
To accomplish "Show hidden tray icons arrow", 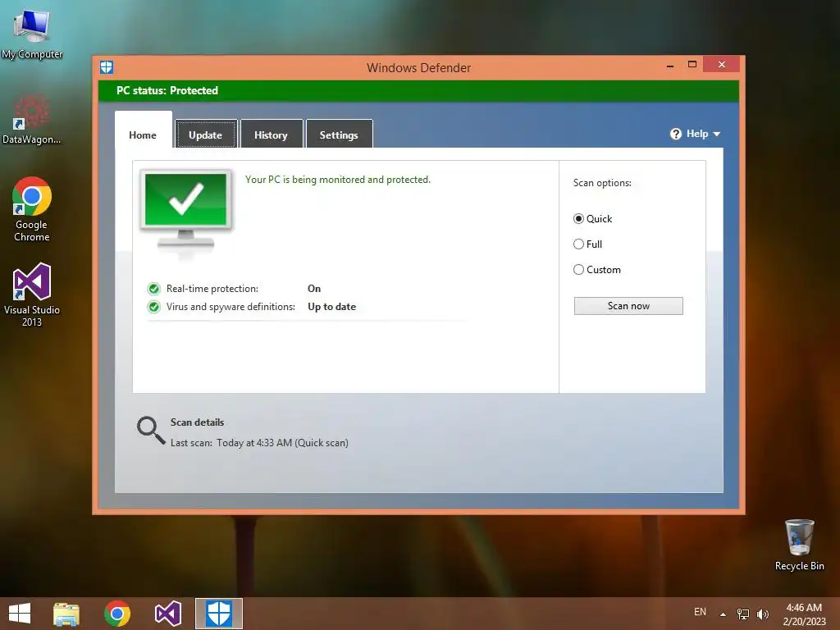I will (723, 614).
